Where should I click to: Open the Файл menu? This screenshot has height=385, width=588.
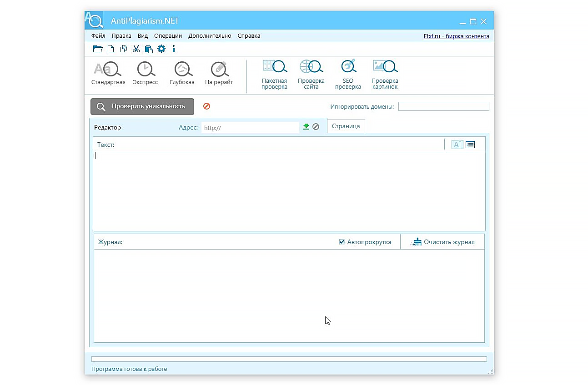coord(98,36)
